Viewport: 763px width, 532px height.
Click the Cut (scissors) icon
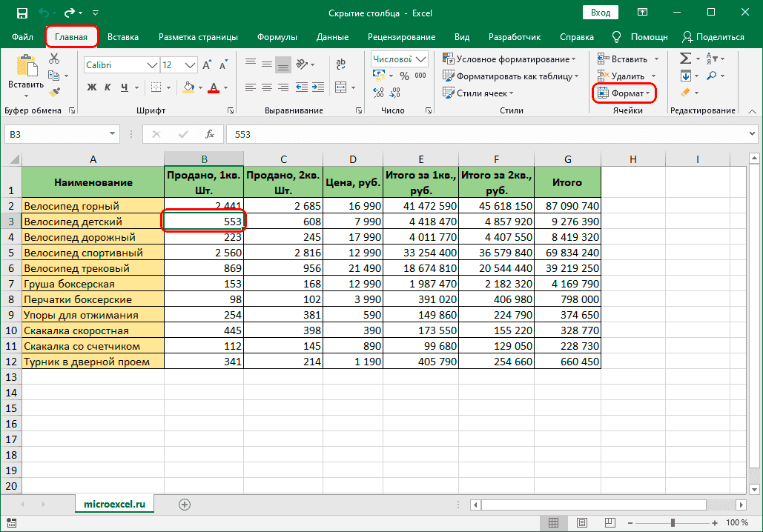tap(53, 59)
